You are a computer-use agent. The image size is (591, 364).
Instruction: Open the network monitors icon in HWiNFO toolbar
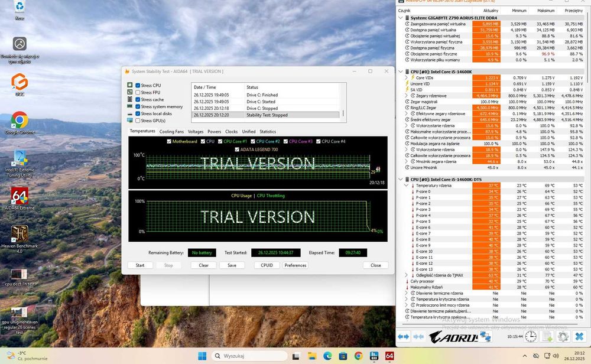tap(485, 336)
